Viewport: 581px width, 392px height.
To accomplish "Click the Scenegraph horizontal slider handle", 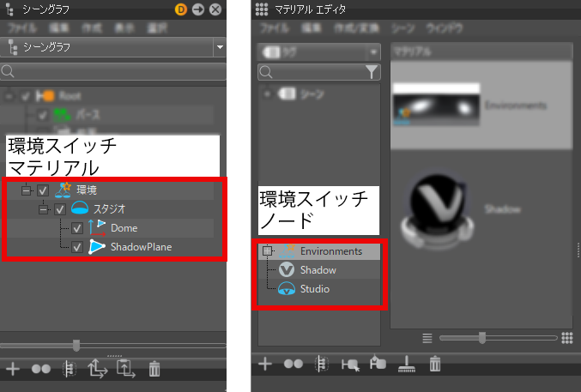I will coord(76,346).
